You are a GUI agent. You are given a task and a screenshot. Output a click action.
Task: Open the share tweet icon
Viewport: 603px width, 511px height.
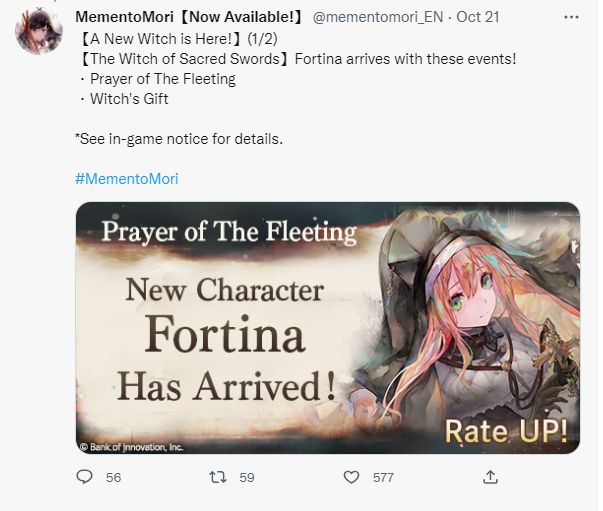(489, 478)
